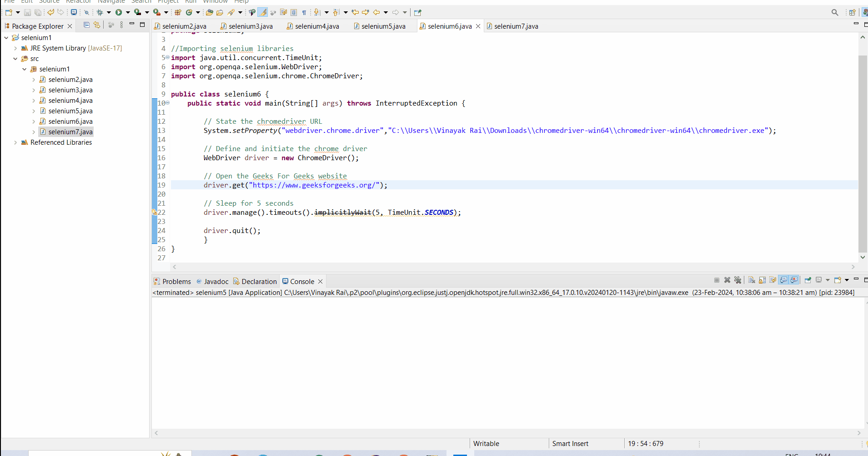Click Collapse All in Package Explorer

pos(86,25)
